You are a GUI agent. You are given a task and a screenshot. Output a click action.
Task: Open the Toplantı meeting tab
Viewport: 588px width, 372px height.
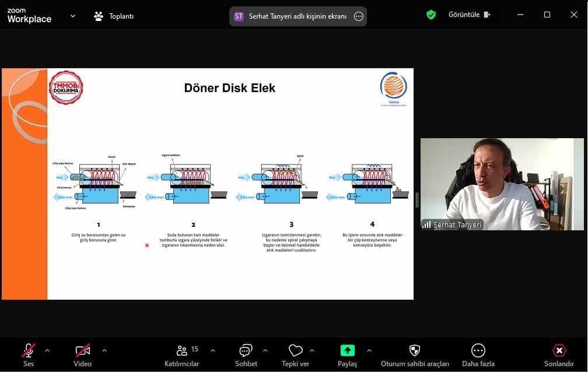coord(114,16)
